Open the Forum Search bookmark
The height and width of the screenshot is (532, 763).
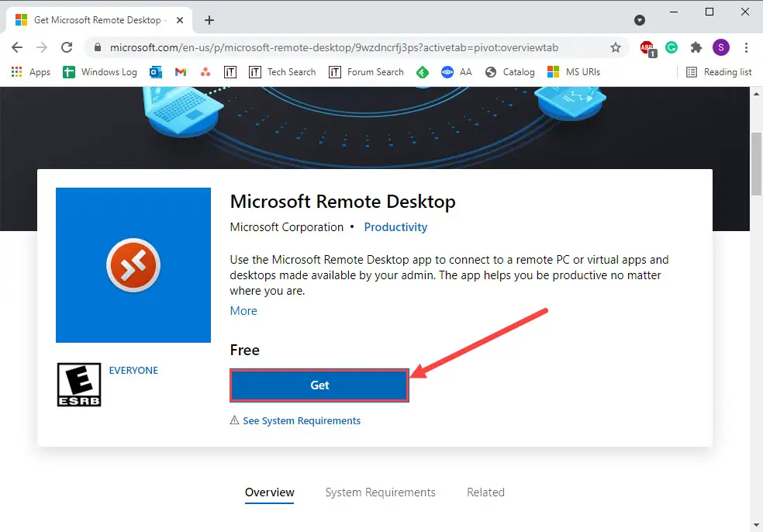click(x=367, y=72)
